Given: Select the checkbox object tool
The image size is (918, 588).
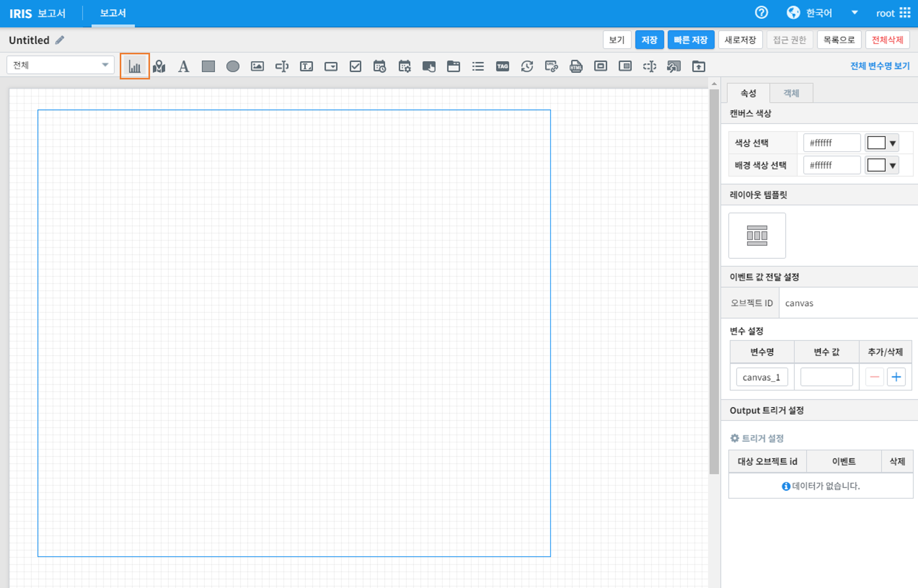Looking at the screenshot, I should 355,66.
